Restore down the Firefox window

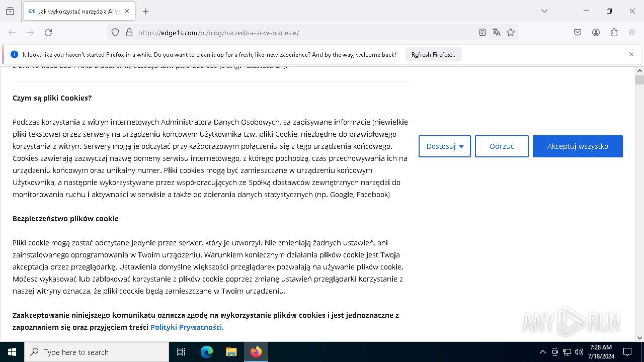(609, 11)
